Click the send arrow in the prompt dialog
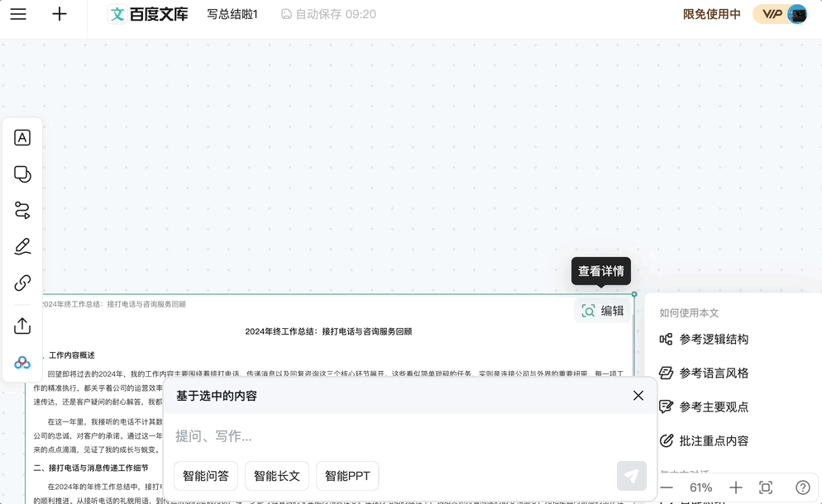This screenshot has width=822, height=504. (x=631, y=475)
